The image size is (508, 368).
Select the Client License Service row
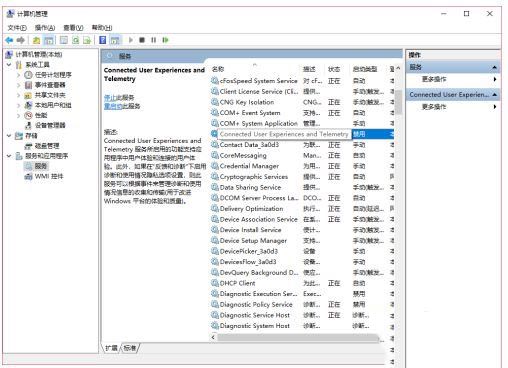(302, 91)
